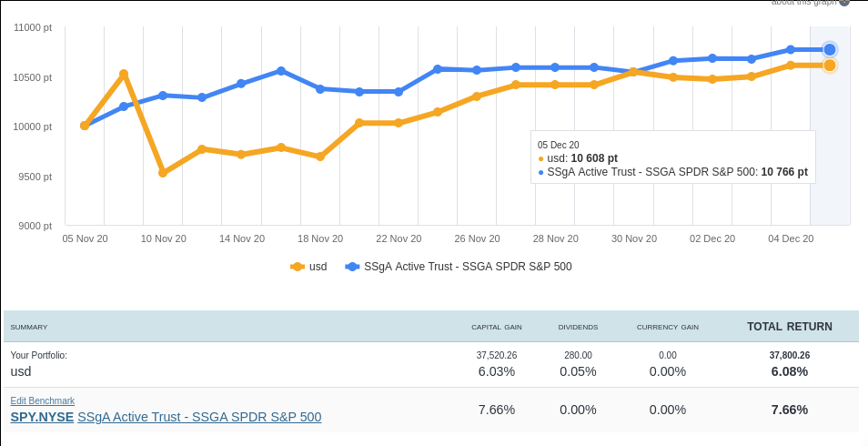Follow the SSgA Active Trust benchmark name link

tap(199, 417)
